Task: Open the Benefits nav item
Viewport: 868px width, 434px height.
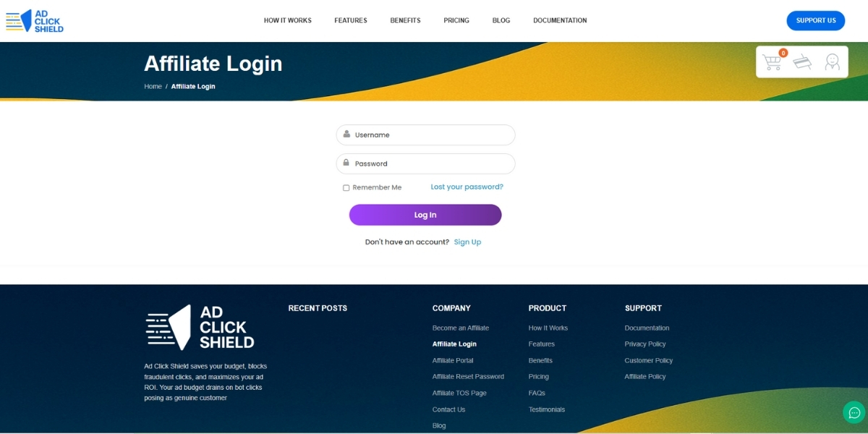Action: (x=405, y=20)
